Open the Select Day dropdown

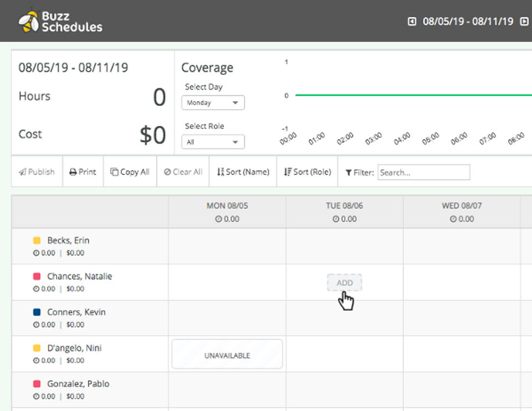tap(213, 102)
